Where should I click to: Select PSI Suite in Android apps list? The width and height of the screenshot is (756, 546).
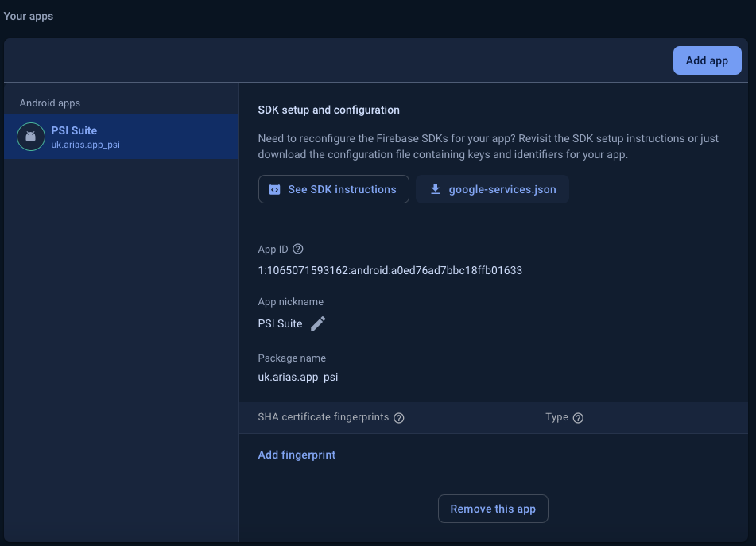pyautogui.click(x=122, y=137)
